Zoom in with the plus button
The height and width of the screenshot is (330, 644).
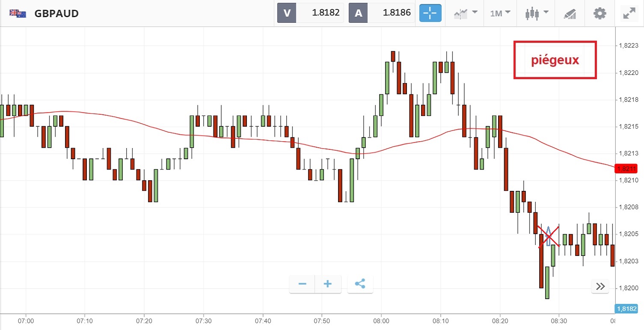point(328,284)
